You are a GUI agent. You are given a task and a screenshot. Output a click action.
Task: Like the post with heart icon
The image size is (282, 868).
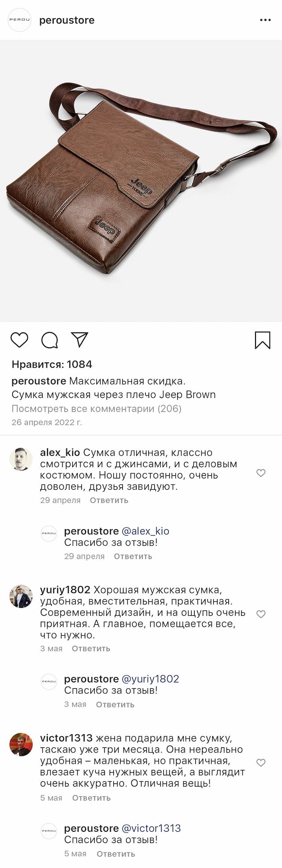click(x=19, y=340)
